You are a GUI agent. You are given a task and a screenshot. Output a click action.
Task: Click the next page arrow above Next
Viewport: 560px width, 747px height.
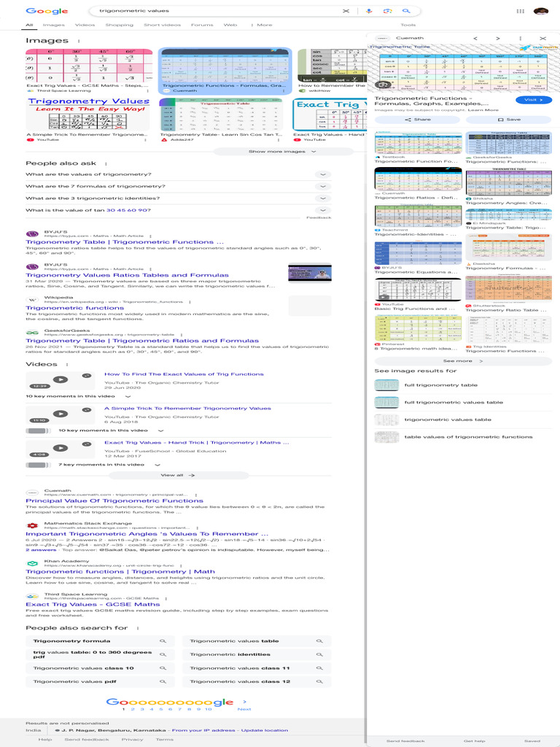point(245,702)
